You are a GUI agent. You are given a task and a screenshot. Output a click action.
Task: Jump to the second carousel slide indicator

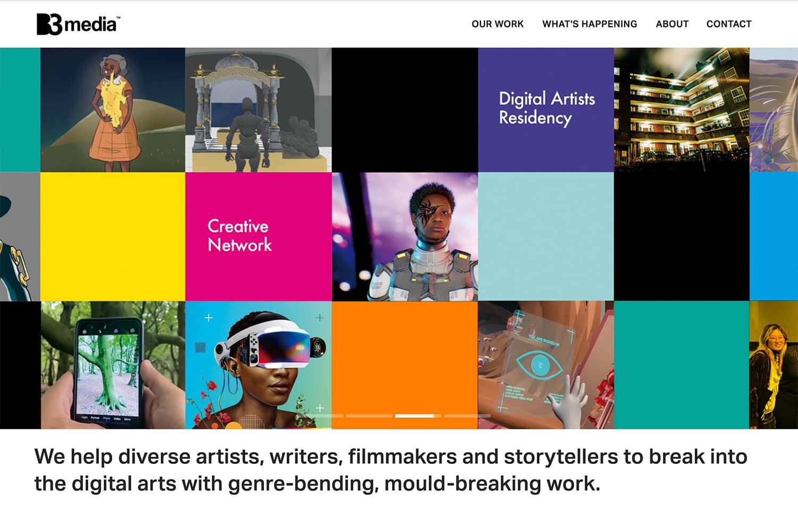tap(369, 415)
